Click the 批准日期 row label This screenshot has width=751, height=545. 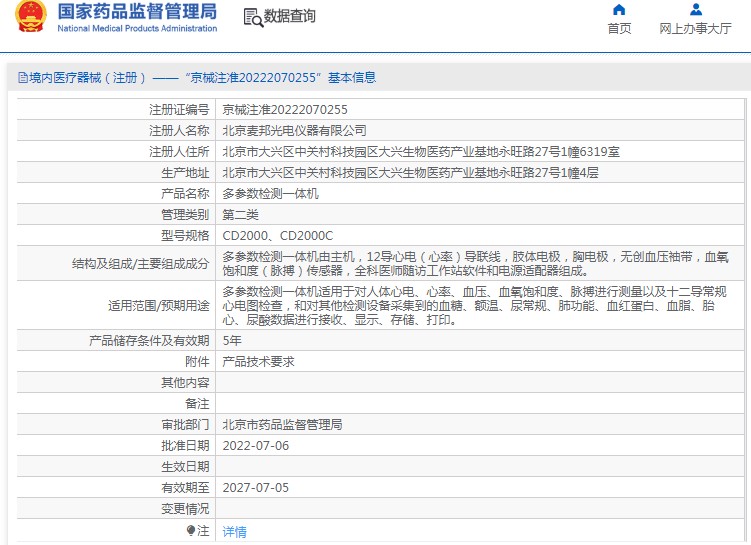click(x=185, y=446)
